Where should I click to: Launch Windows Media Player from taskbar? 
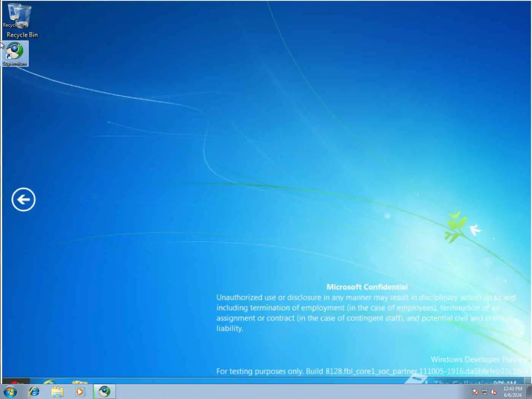(80, 391)
